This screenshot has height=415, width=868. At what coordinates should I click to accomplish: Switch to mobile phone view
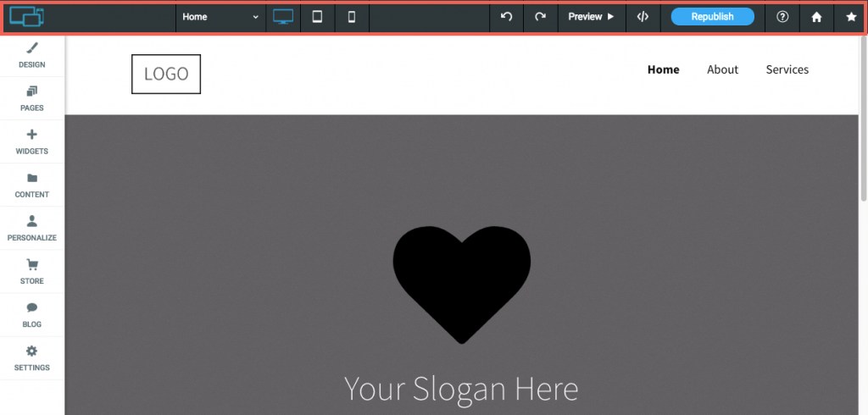(x=352, y=17)
